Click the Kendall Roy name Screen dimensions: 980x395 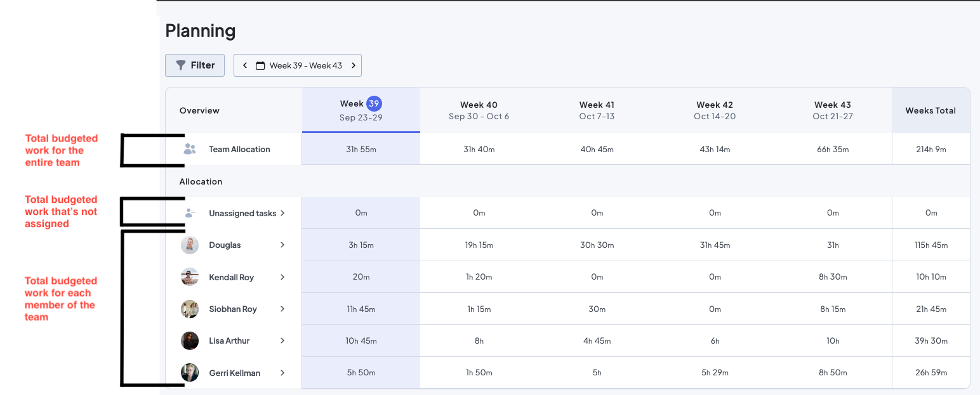coord(231,277)
